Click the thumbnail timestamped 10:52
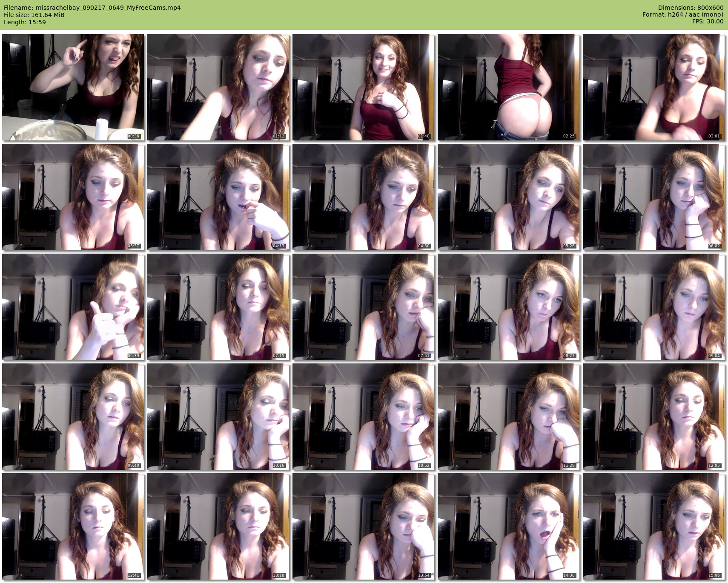 [x=364, y=417]
